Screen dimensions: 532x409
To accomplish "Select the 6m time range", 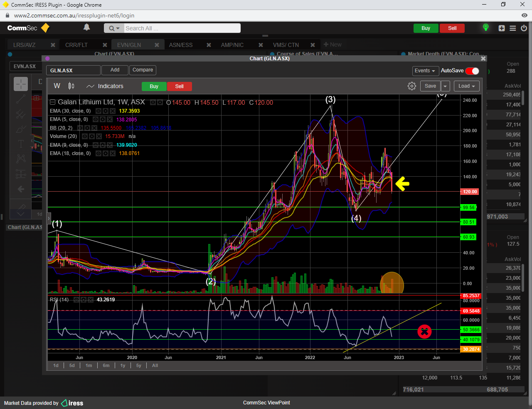I will 106,365.
